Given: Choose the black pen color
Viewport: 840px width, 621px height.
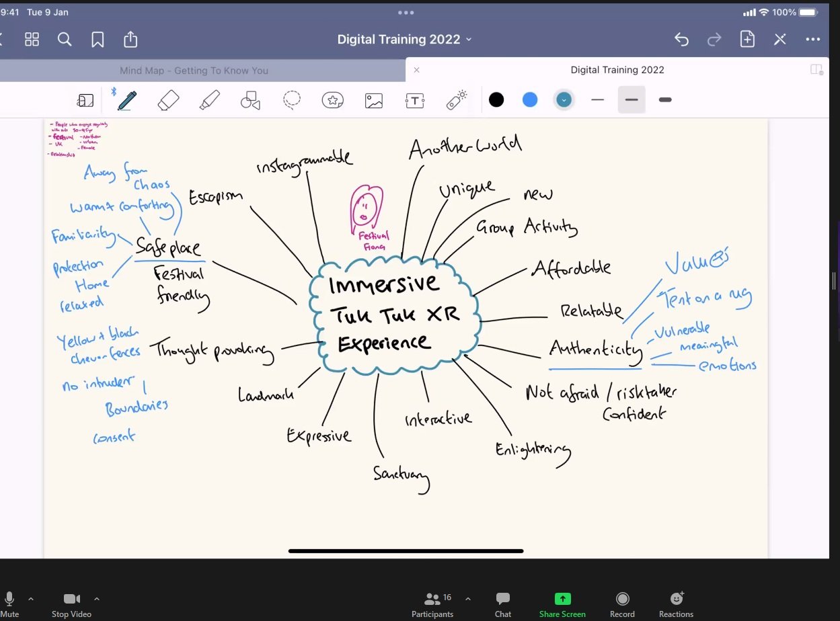Looking at the screenshot, I should click(x=496, y=100).
